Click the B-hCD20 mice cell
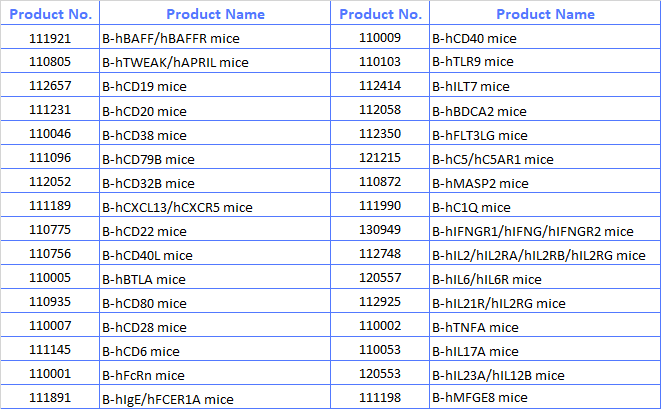This screenshot has height=409, width=661. click(145, 110)
